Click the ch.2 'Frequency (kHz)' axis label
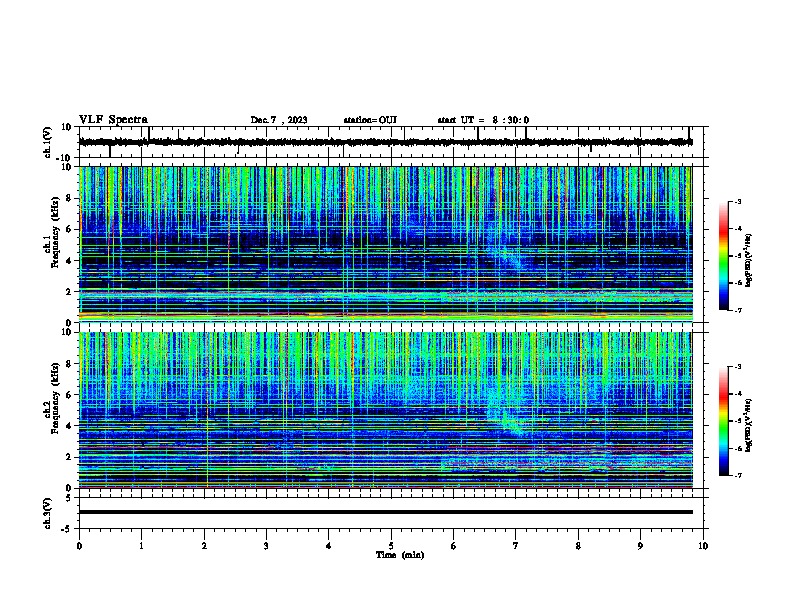792x612 pixels. point(55,398)
